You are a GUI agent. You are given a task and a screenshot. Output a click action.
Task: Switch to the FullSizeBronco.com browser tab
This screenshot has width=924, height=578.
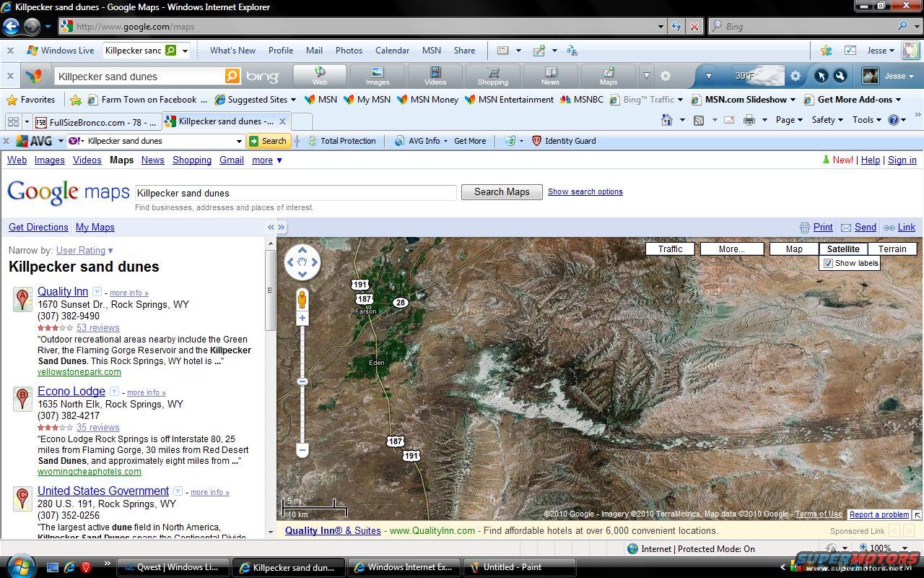(x=97, y=122)
